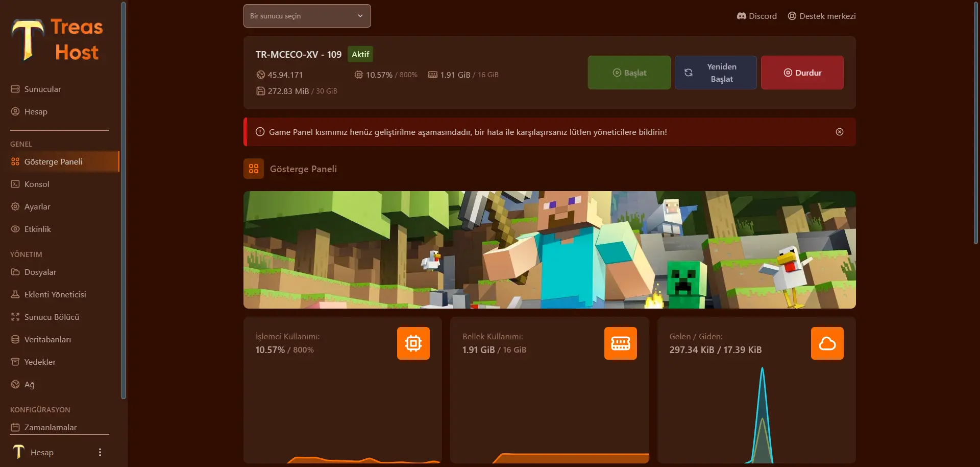Click the Etkinlik eye icon
The width and height of the screenshot is (980, 467).
pyautogui.click(x=15, y=229)
